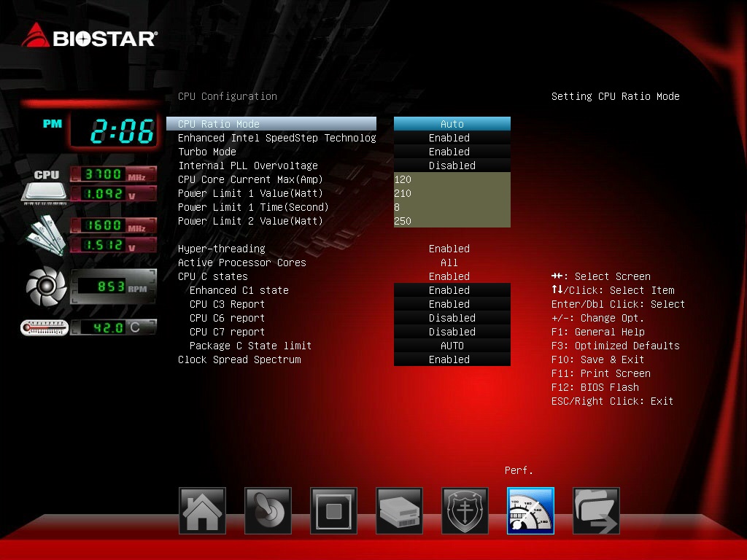Click the memory modules icon
Screen dimensions: 747x560
[46, 236]
